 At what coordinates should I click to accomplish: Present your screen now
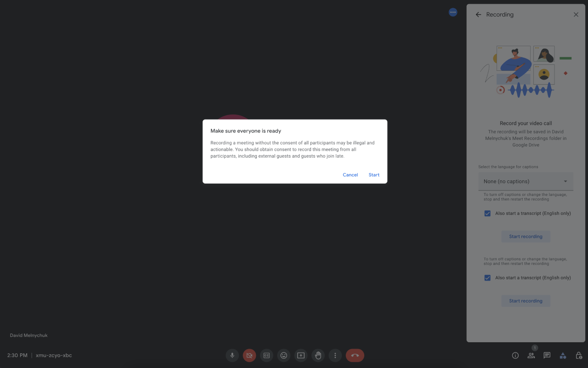[x=301, y=355]
